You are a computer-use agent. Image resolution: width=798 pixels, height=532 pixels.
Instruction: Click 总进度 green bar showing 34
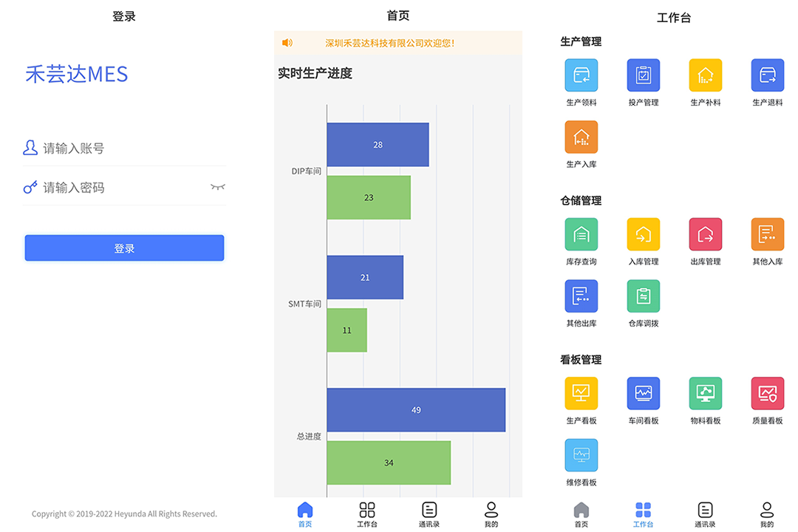click(x=389, y=463)
